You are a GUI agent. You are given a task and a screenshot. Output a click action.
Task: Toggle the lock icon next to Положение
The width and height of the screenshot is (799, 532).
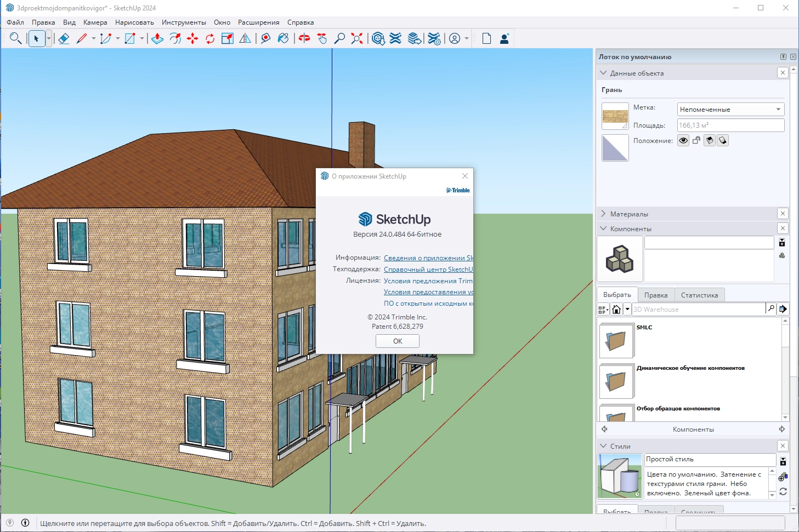(696, 141)
